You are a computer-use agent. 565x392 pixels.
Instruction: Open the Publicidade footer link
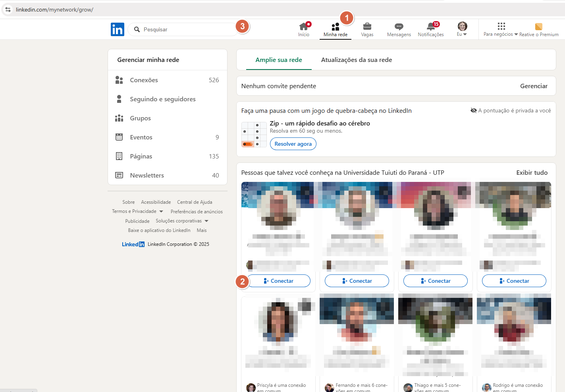click(137, 221)
